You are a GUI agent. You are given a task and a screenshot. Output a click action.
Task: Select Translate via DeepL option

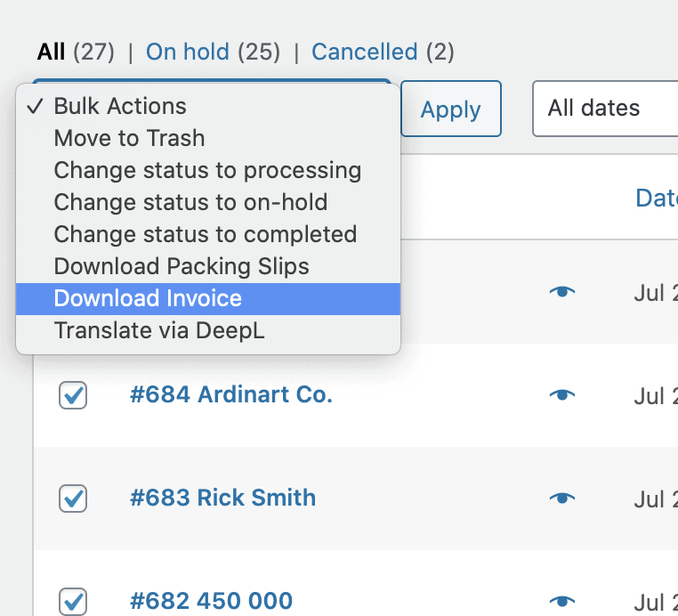(x=159, y=330)
